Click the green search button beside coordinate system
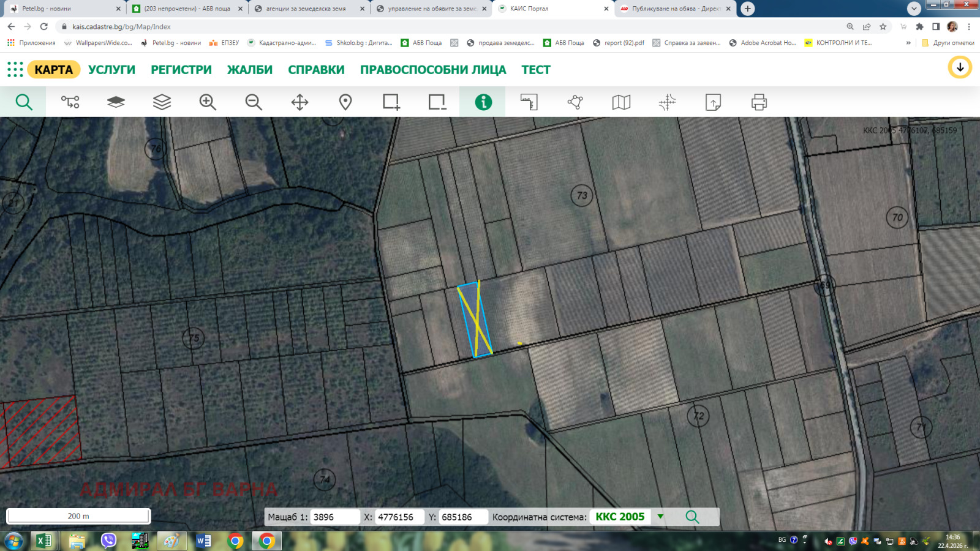 (x=692, y=516)
